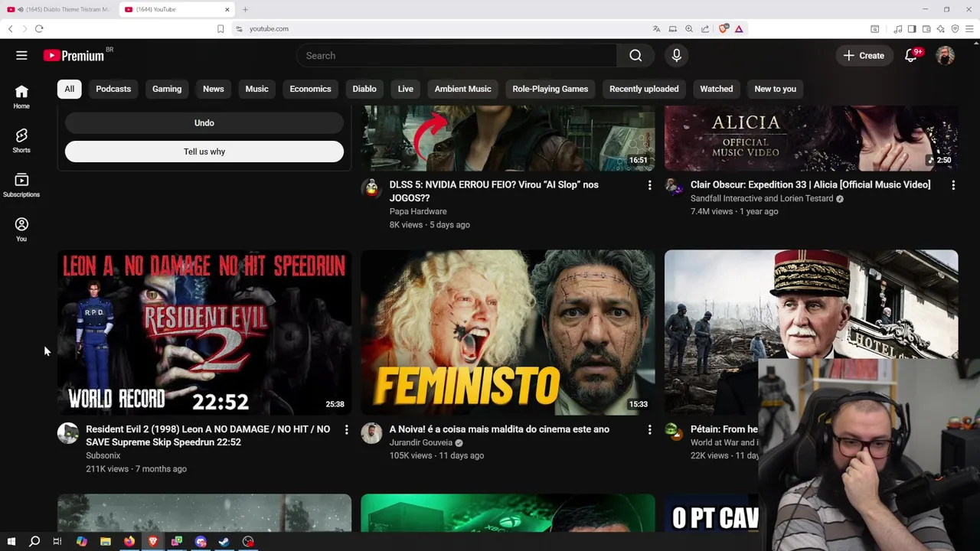Select the Music filter chip
Image resolution: width=980 pixels, height=551 pixels.
(256, 89)
